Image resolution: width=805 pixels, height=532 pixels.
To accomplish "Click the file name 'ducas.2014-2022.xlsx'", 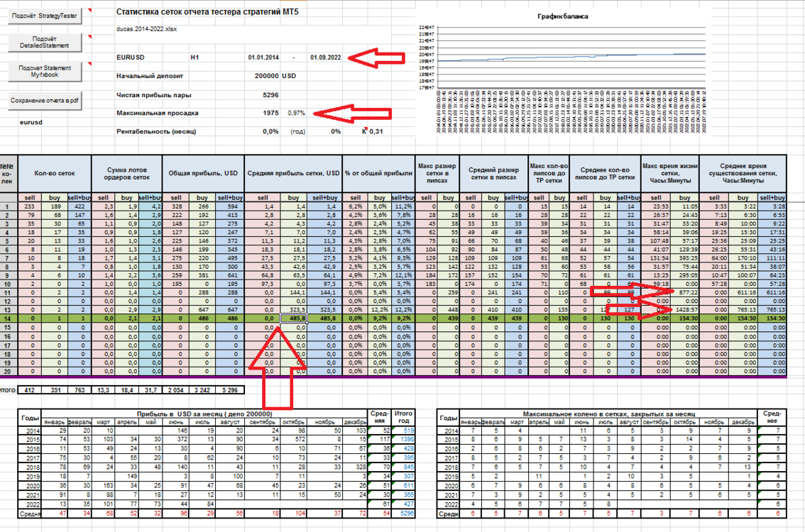I will 146,29.
